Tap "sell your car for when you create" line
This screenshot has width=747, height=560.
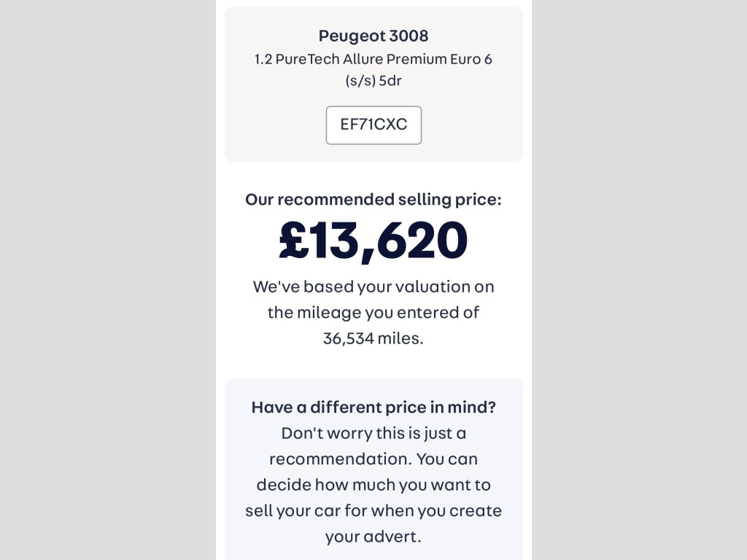[x=373, y=510]
